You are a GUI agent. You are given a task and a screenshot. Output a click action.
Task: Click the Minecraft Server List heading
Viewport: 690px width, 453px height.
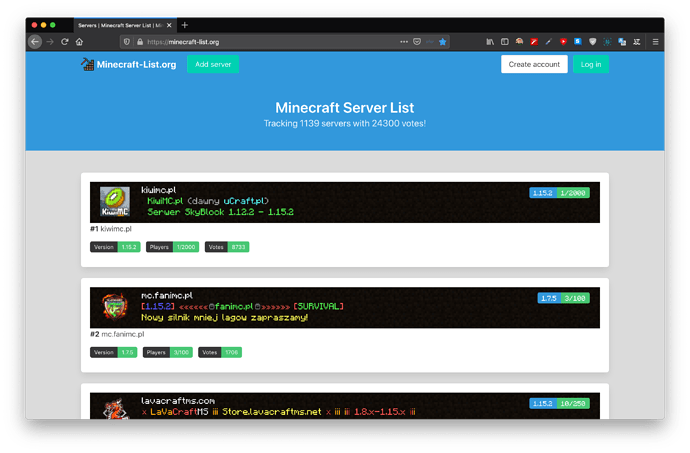pos(345,108)
